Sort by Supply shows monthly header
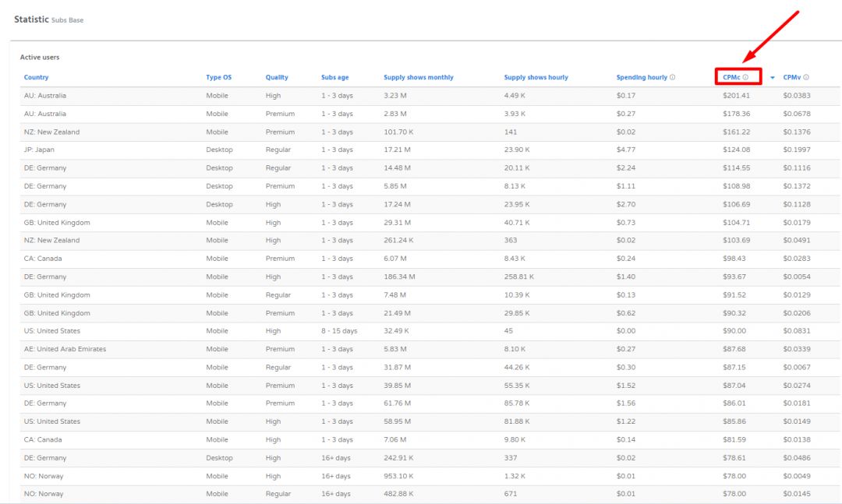Screen dimensions: 842x504 (x=418, y=77)
